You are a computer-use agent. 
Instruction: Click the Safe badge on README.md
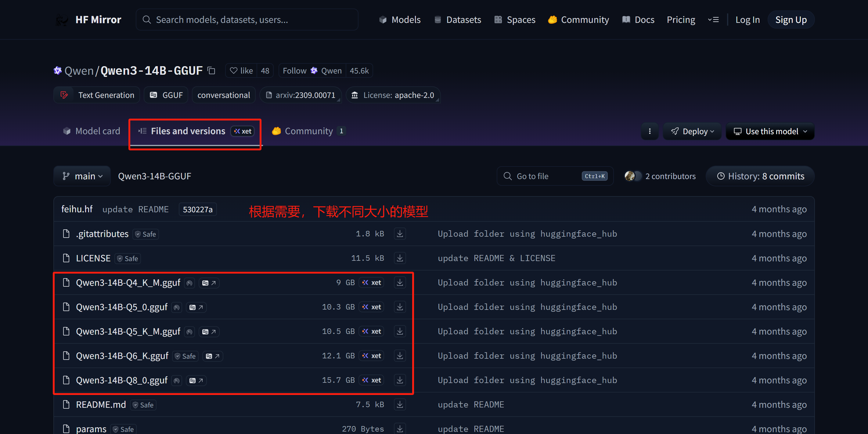coord(143,405)
